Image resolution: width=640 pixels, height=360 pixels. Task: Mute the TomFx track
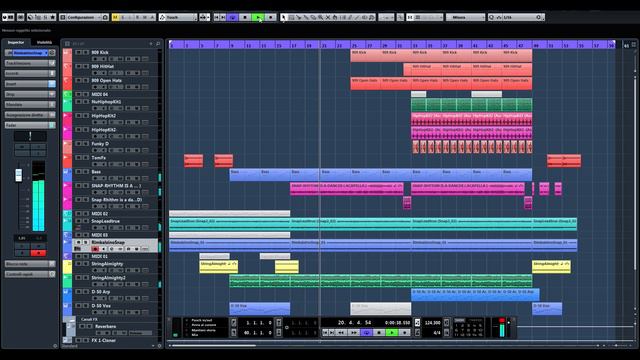pos(79,158)
